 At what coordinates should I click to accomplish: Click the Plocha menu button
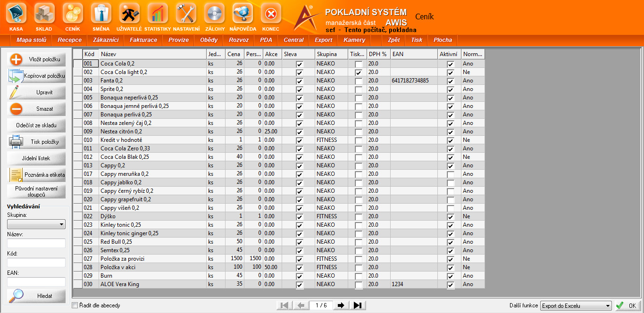coord(443,40)
